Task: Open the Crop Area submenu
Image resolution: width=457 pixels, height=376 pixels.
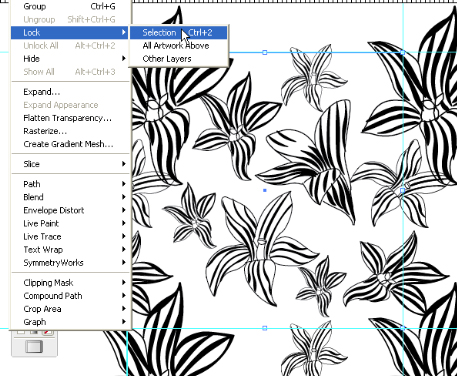Action: click(x=70, y=309)
